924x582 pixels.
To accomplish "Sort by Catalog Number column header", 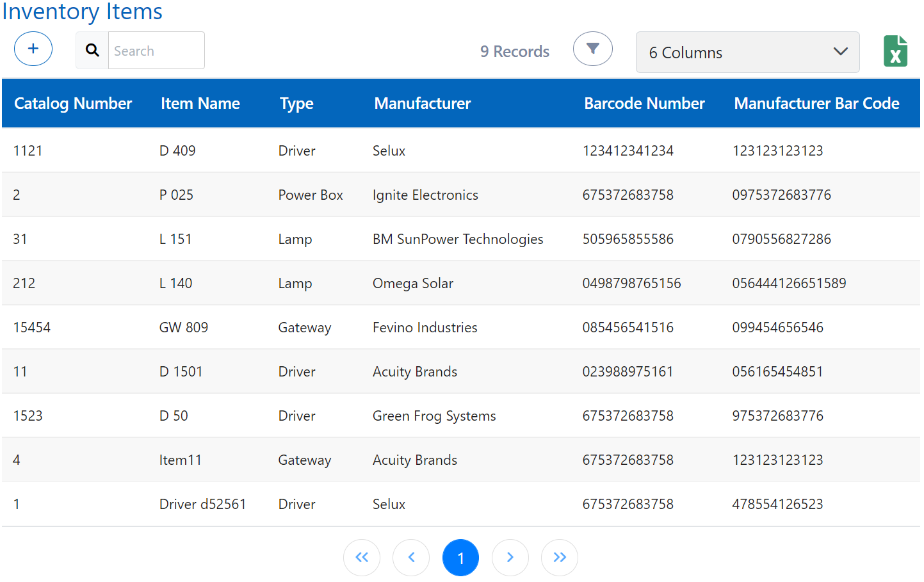I will [73, 104].
